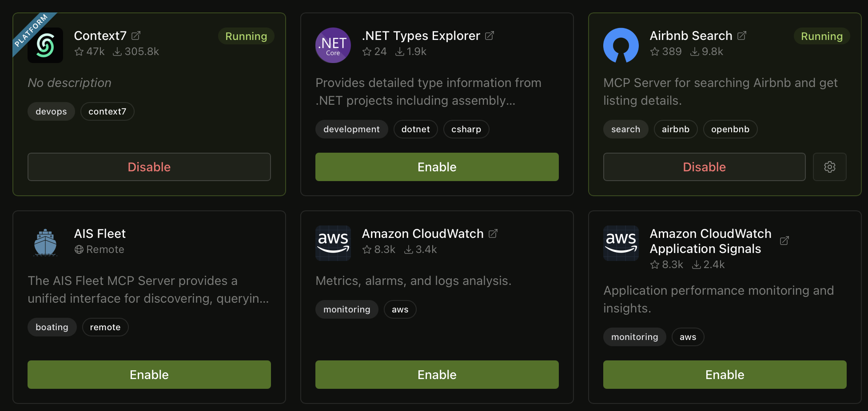The width and height of the screenshot is (868, 411).
Task: Enable the .NET Types Explorer server
Action: click(437, 167)
